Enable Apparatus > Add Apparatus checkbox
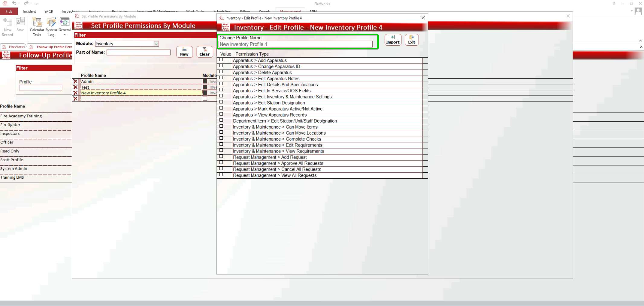 221,60
